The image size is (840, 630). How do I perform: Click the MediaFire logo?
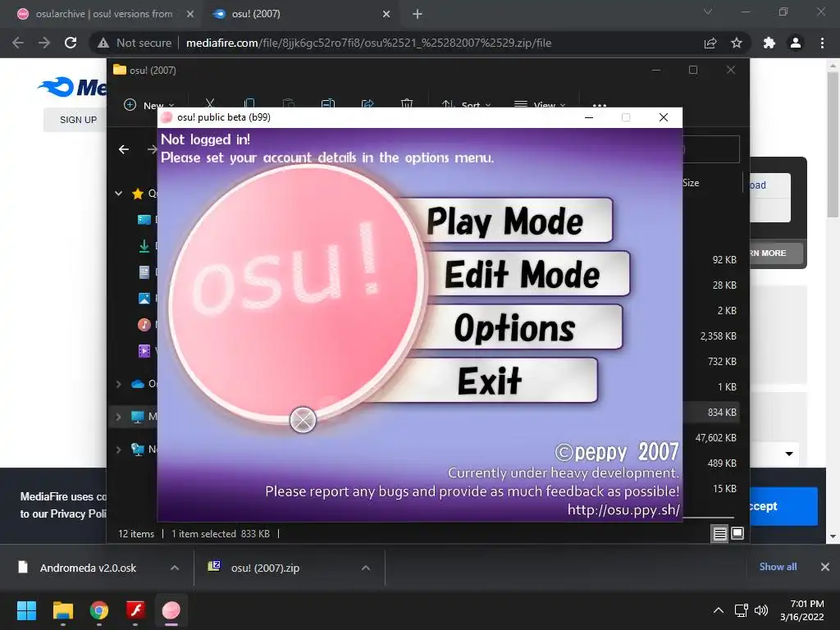(x=72, y=87)
